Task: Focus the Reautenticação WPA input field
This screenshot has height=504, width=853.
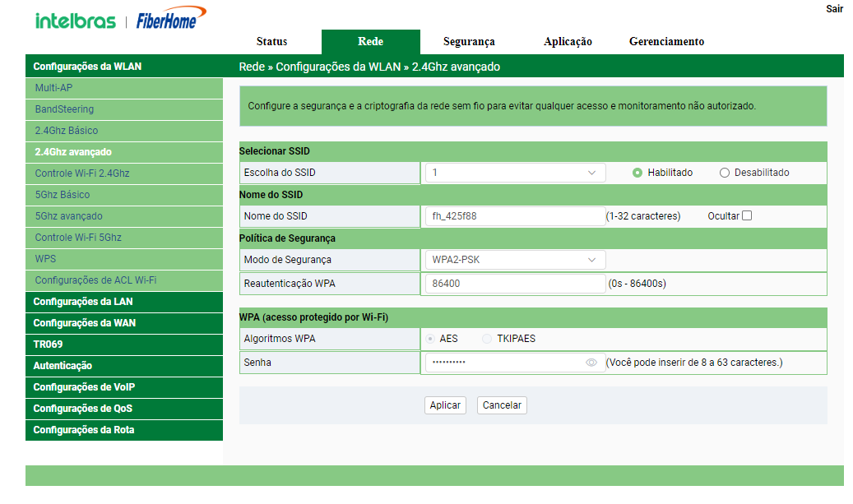Action: pos(515,284)
